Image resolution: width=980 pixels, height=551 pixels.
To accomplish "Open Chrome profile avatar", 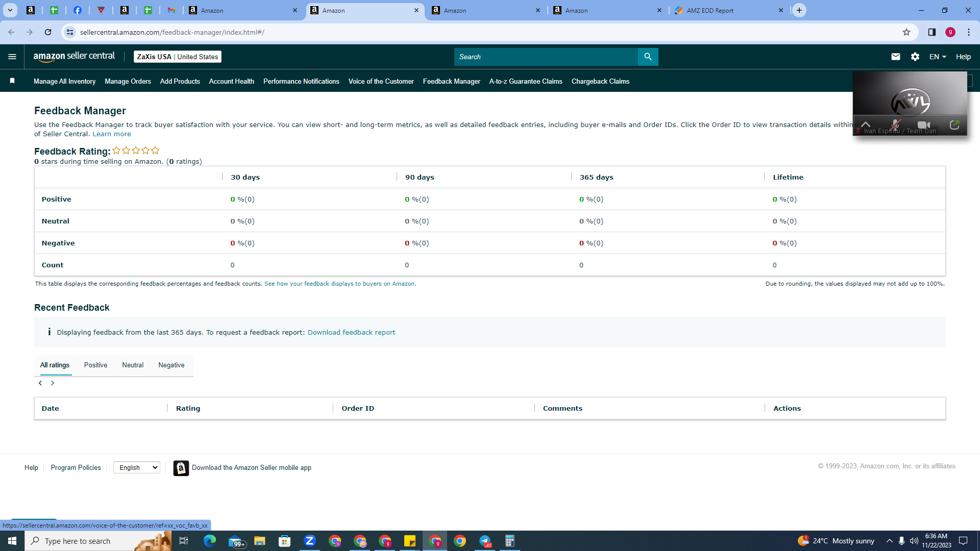I will point(950,32).
